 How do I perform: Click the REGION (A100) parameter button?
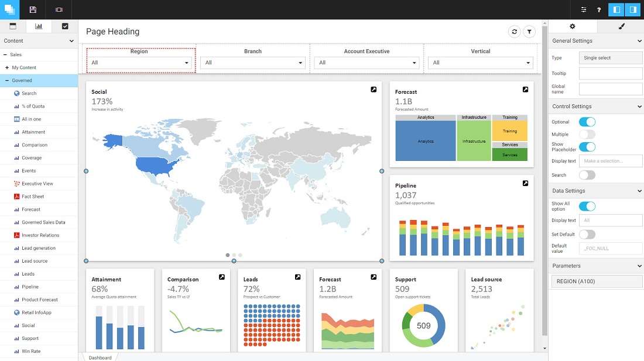coord(597,281)
